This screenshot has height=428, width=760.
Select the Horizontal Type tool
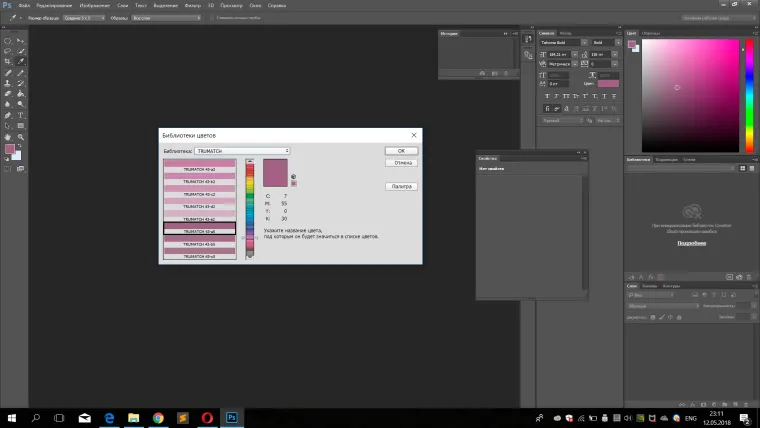pos(21,115)
